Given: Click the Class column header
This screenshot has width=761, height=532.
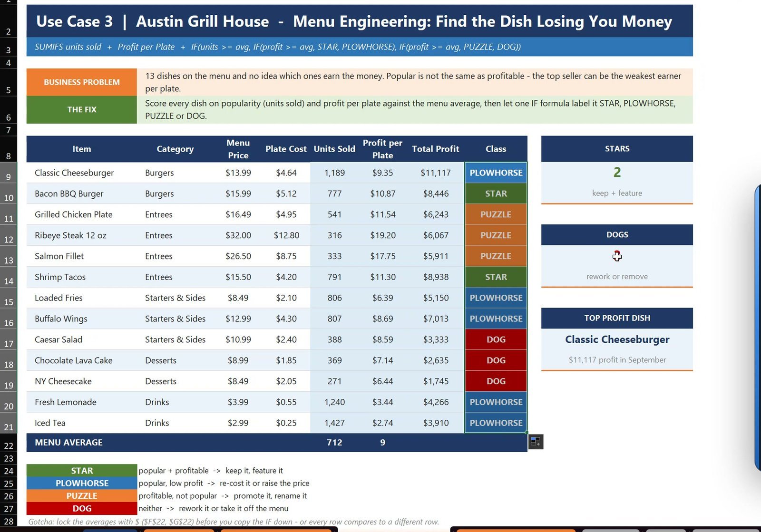Looking at the screenshot, I should [496, 149].
